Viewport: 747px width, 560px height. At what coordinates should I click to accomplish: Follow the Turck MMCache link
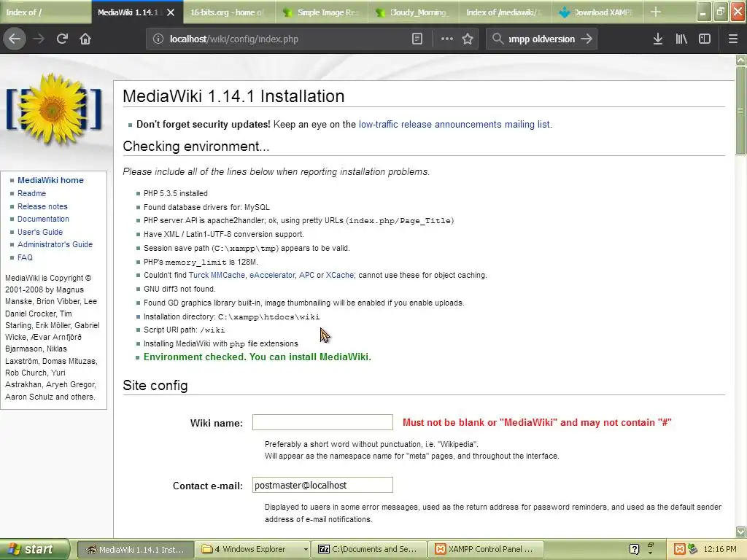(x=217, y=275)
